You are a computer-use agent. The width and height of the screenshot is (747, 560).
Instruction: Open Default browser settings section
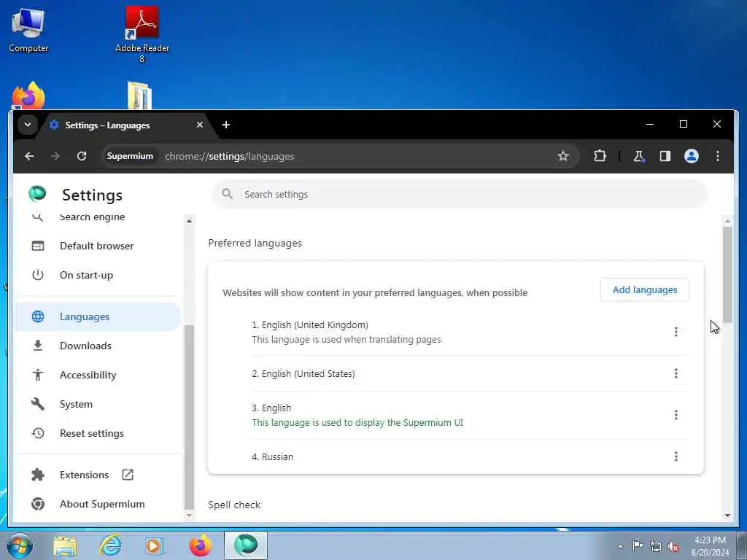(x=97, y=246)
